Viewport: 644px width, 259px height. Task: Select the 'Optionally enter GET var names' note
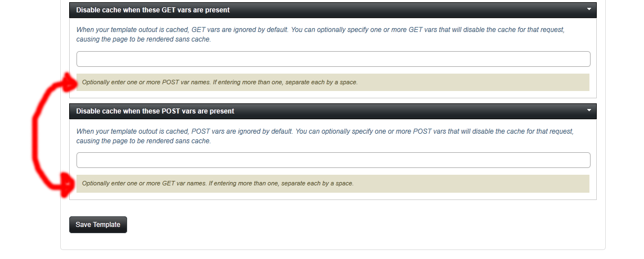tap(332, 184)
